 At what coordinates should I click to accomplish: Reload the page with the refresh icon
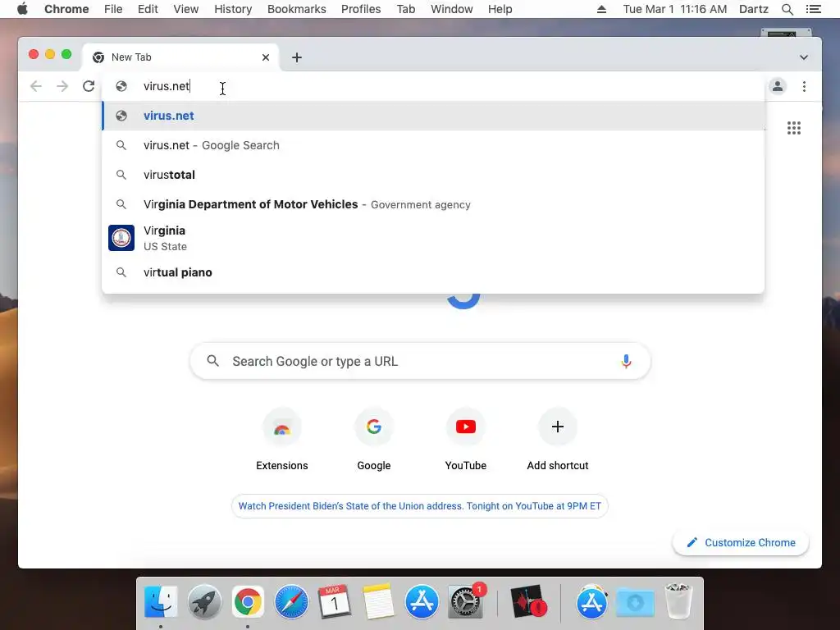(89, 86)
